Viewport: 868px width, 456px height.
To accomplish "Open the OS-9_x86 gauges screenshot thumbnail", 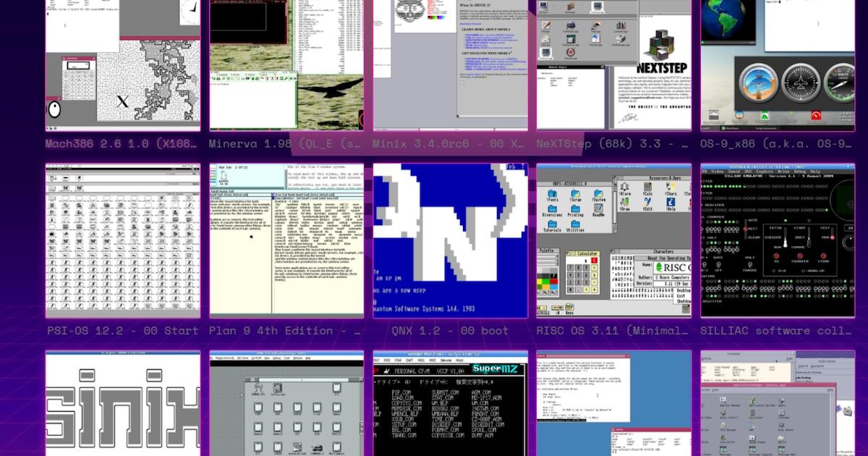I will 778,65.
